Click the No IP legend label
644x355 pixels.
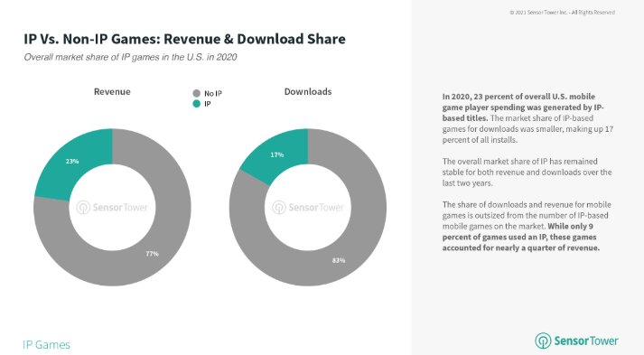point(213,94)
